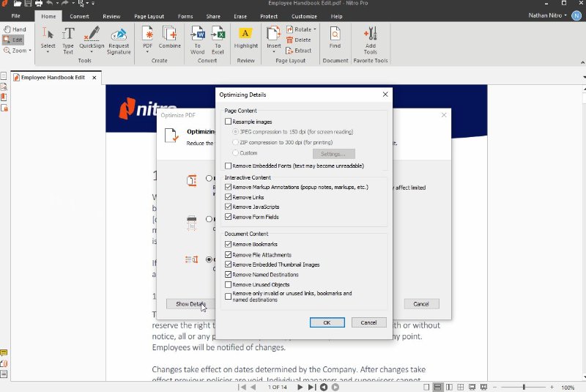Click the Type Text tool

tap(68, 40)
